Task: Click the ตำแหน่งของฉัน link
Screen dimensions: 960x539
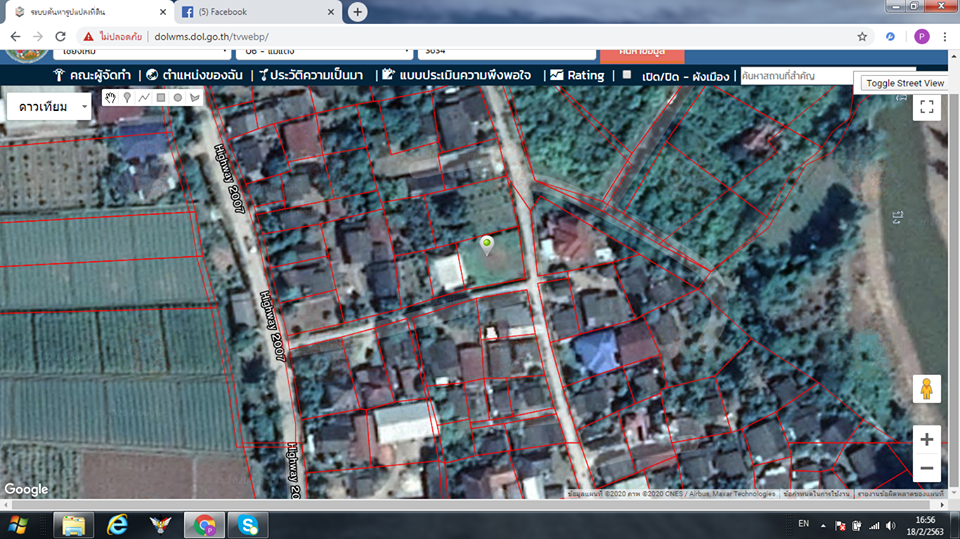Action: (x=195, y=75)
